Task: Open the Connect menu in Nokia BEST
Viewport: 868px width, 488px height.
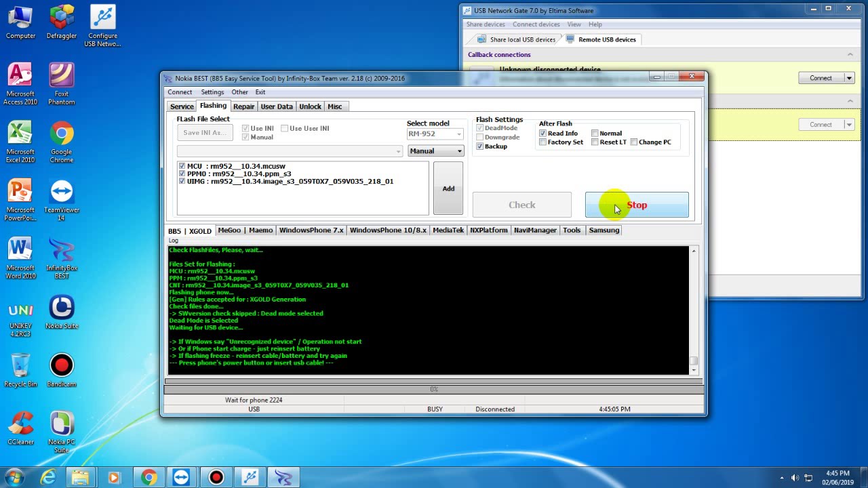Action: click(180, 92)
